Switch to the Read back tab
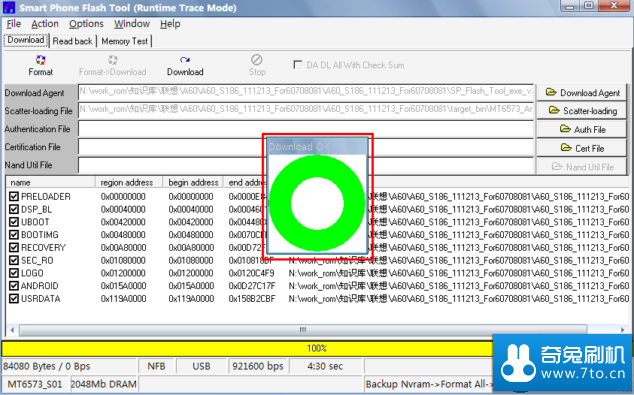The width and height of the screenshot is (634, 395). [72, 41]
